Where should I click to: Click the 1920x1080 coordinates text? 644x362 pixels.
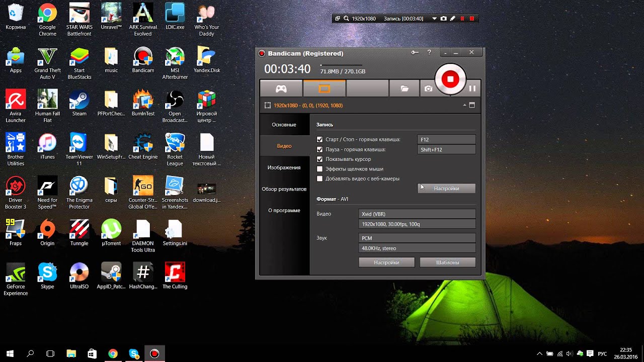308,106
